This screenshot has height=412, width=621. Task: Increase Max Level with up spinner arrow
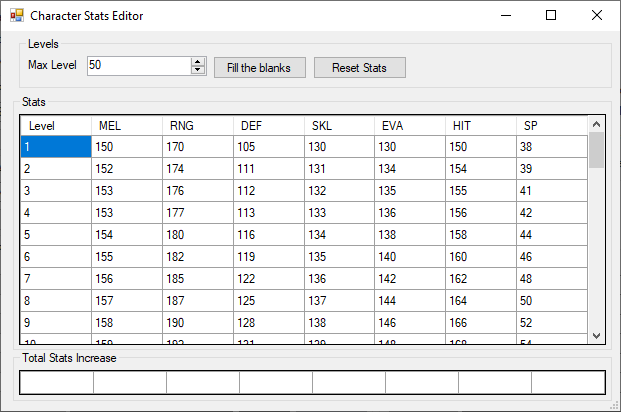(x=198, y=61)
